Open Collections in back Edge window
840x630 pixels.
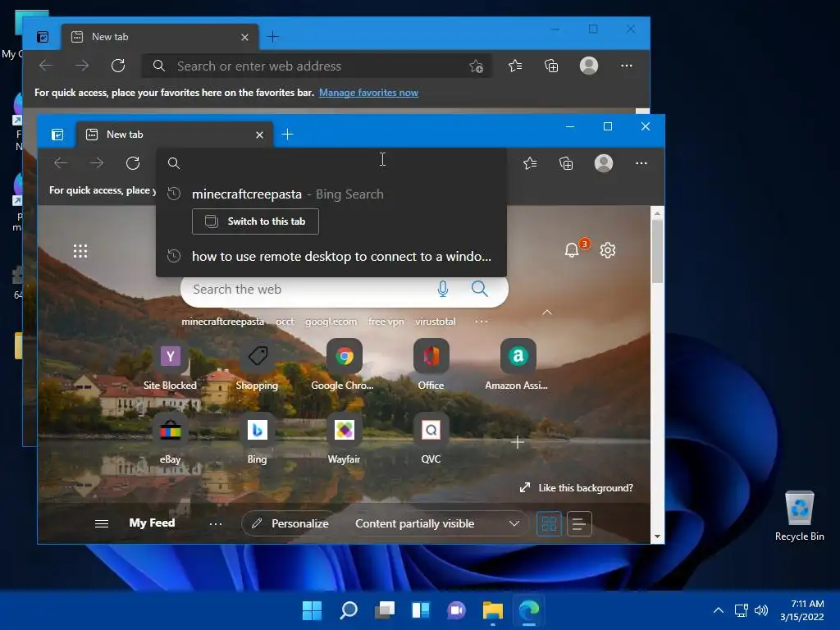click(551, 66)
